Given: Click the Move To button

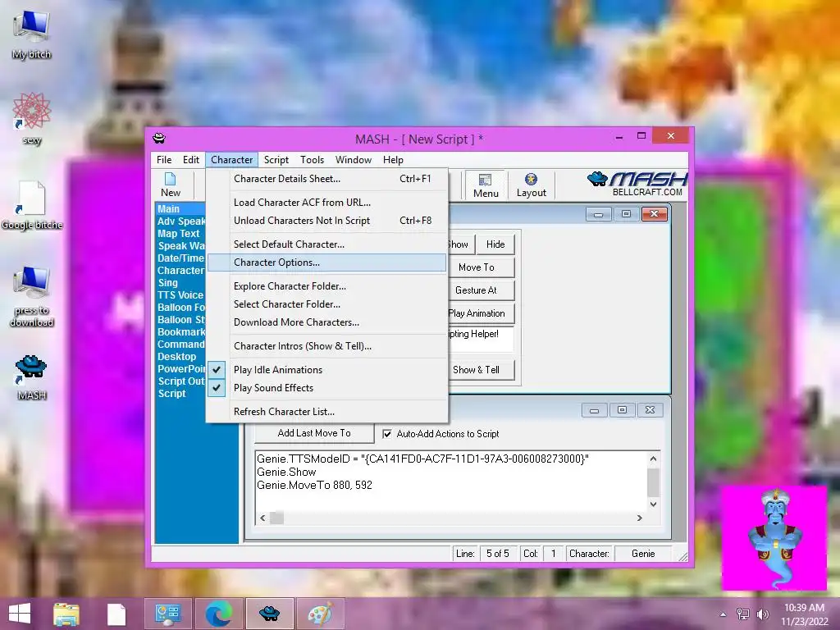Looking at the screenshot, I should (481, 267).
